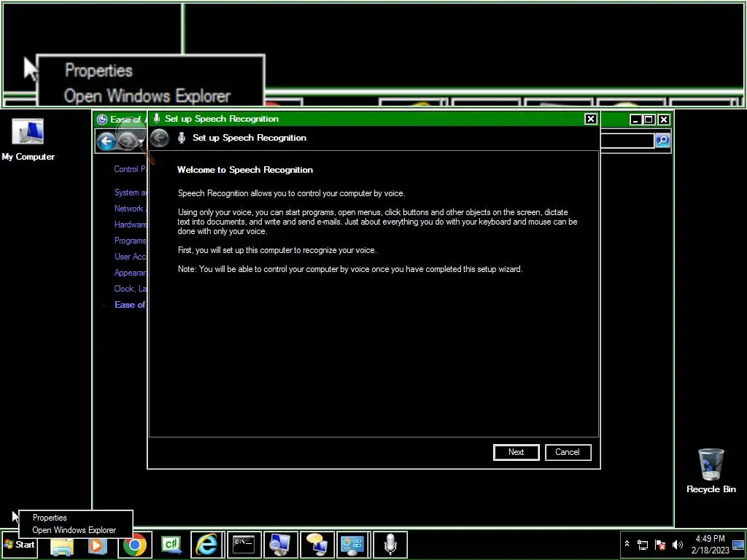Open the network chat bubble taskbar icon
The width and height of the screenshot is (747, 560).
click(317, 545)
